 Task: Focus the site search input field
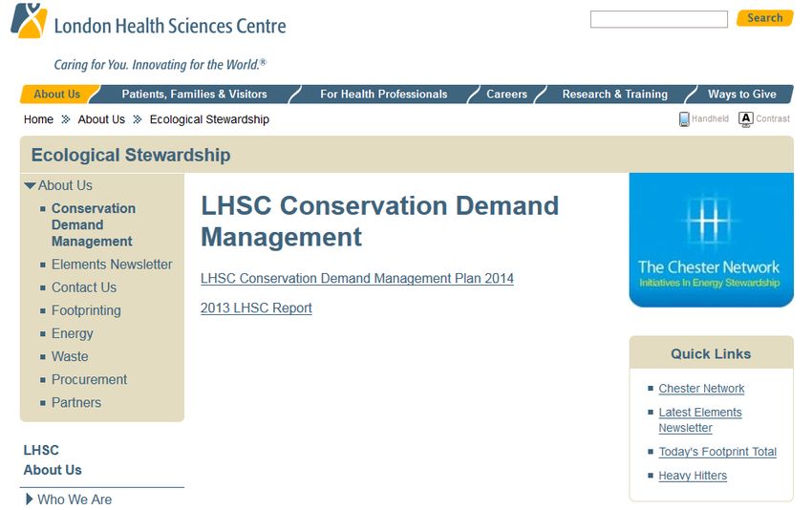point(659,19)
